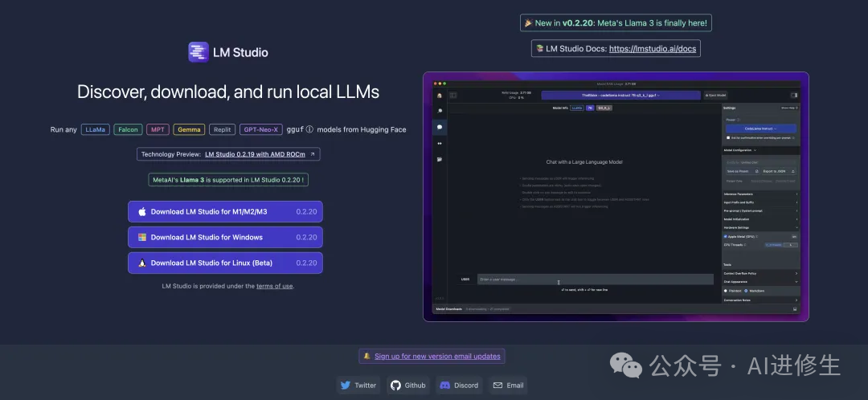868x400 pixels.
Task: Click the MPT model tag
Action: coord(158,129)
